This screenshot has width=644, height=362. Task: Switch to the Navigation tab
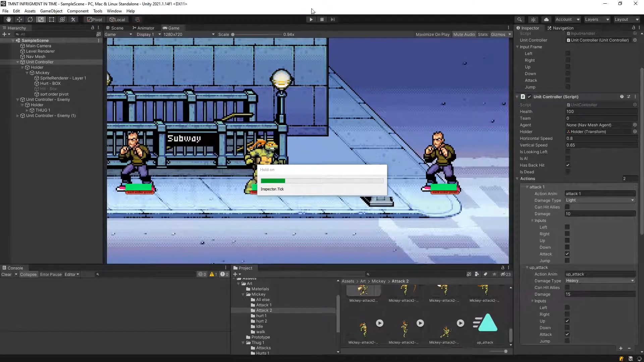pyautogui.click(x=560, y=28)
